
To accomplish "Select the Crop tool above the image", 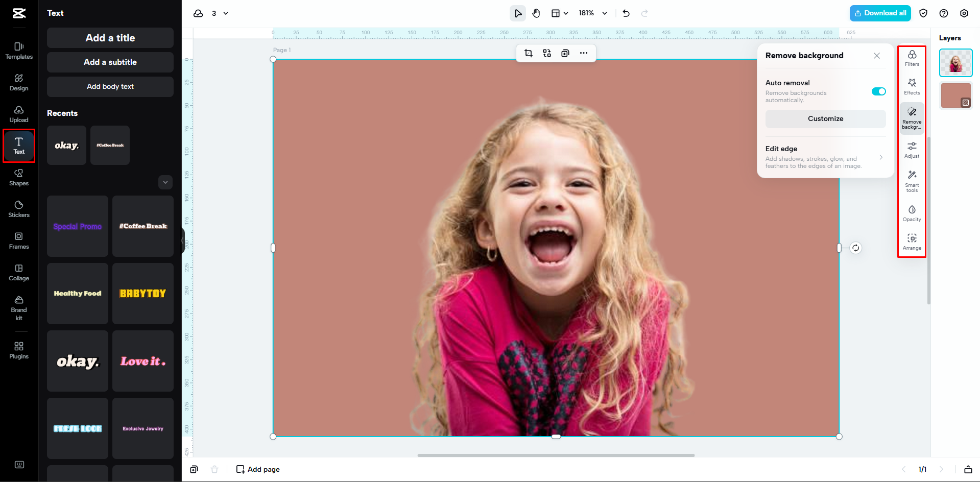I will [529, 53].
